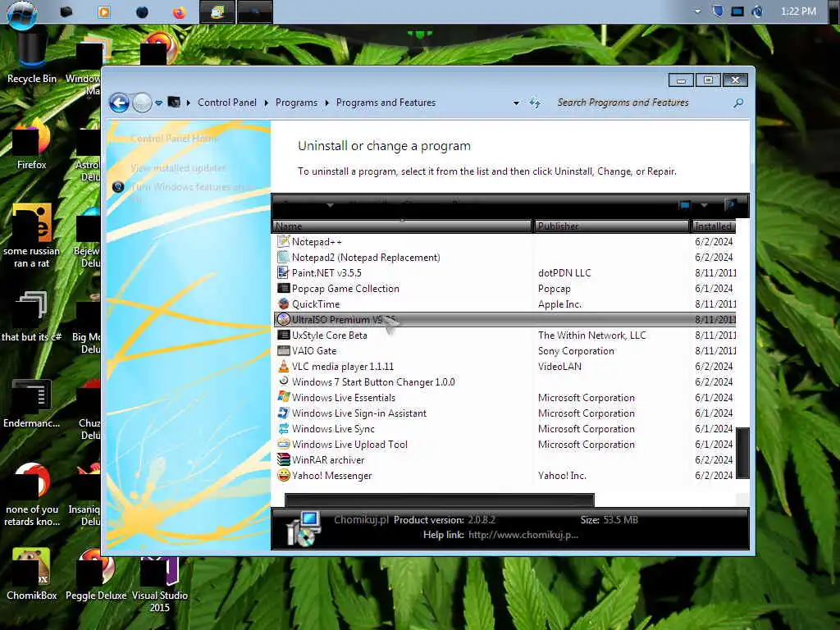The width and height of the screenshot is (840, 630).
Task: Click the horizontal scrollbar of program list
Action: (x=440, y=500)
